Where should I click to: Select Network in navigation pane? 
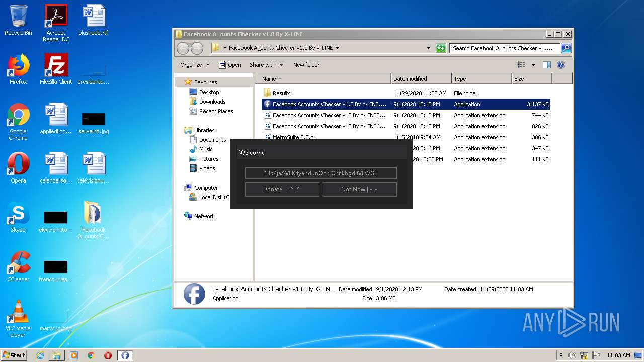204,216
